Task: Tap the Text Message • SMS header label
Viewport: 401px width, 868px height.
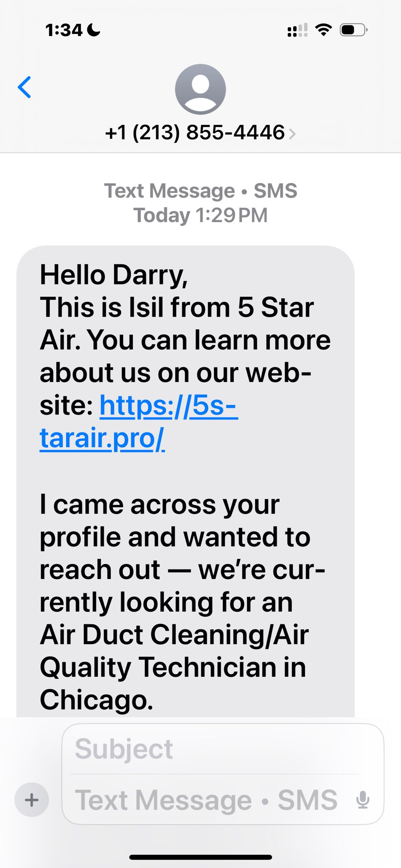Action: click(x=200, y=191)
